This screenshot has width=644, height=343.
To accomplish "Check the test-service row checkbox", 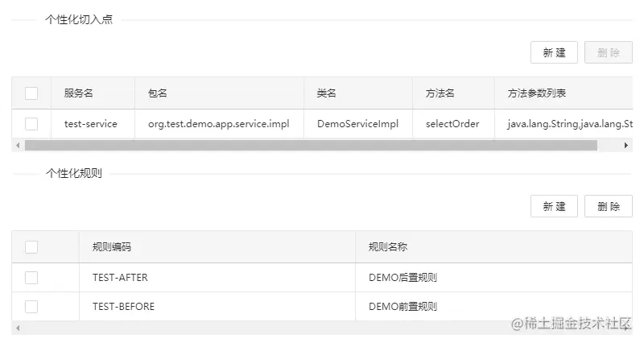I will [x=31, y=124].
